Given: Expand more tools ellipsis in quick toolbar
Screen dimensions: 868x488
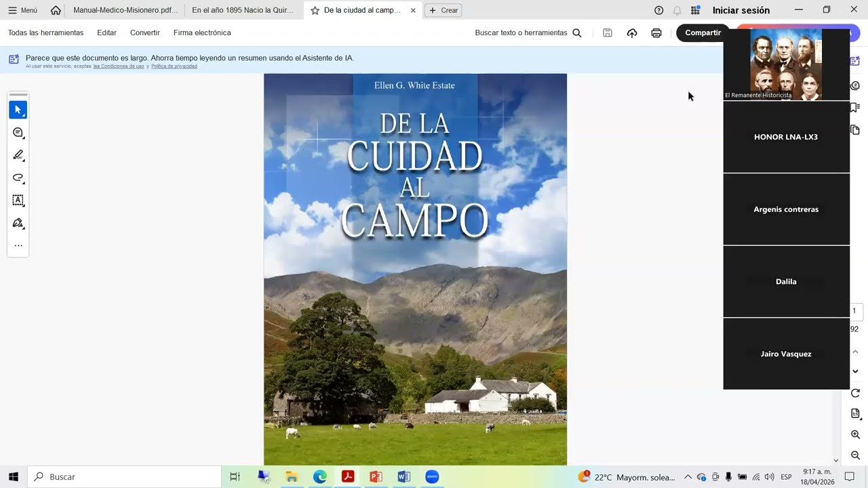Looking at the screenshot, I should tap(18, 245).
